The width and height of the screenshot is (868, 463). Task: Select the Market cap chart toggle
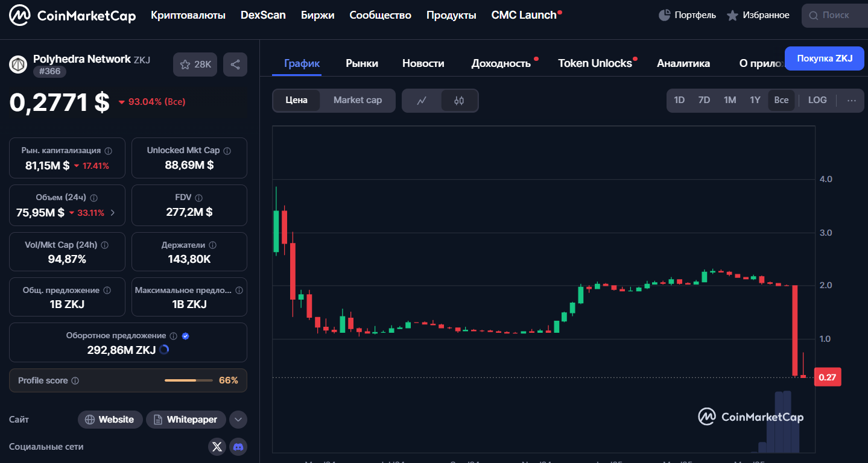click(358, 100)
